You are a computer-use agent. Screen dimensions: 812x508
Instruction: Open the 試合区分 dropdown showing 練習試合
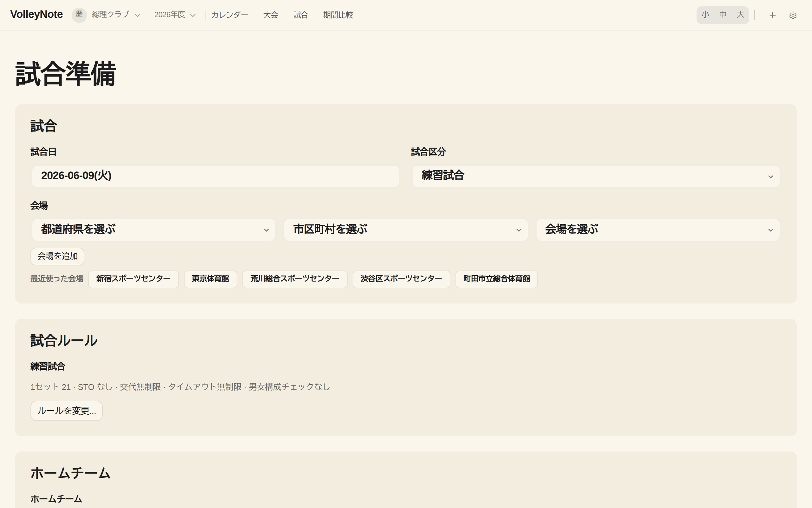coord(596,176)
